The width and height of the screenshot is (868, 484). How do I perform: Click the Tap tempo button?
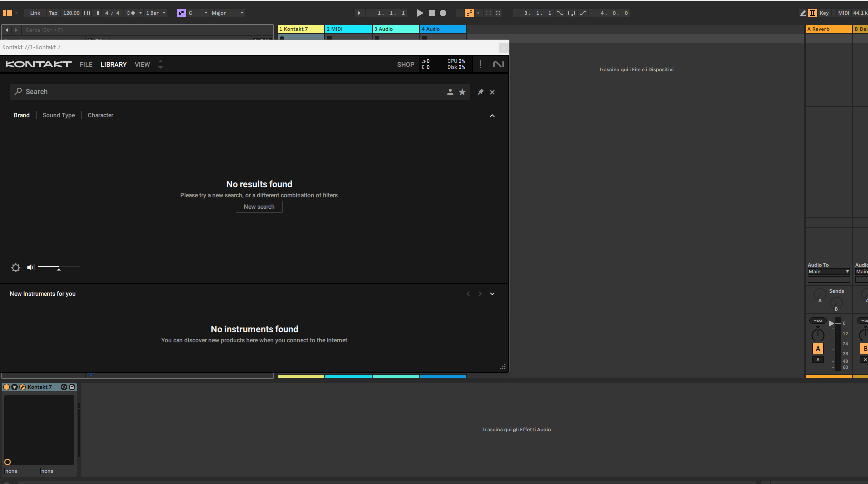[53, 13]
